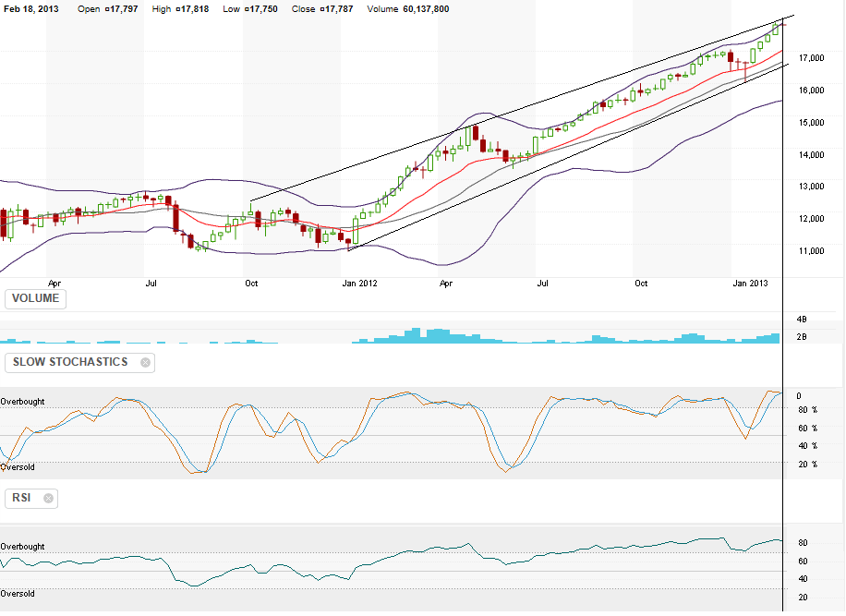The image size is (846, 616).
Task: Click Oversold label in the RSI panel
Action: [x=18, y=593]
